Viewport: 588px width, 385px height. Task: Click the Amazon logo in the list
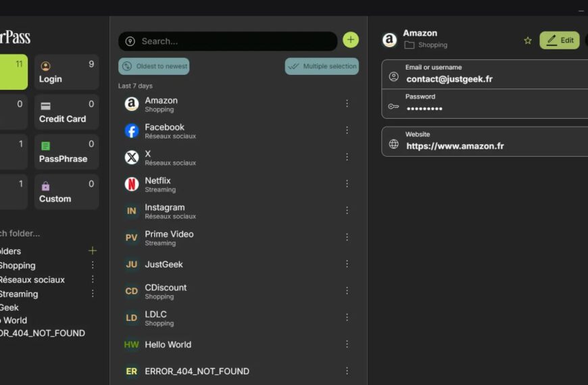click(x=132, y=104)
